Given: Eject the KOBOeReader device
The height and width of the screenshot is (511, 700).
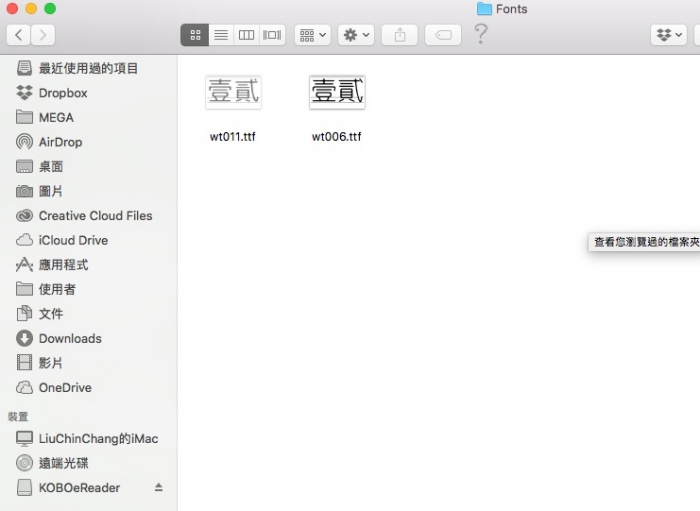Looking at the screenshot, I should (158, 487).
